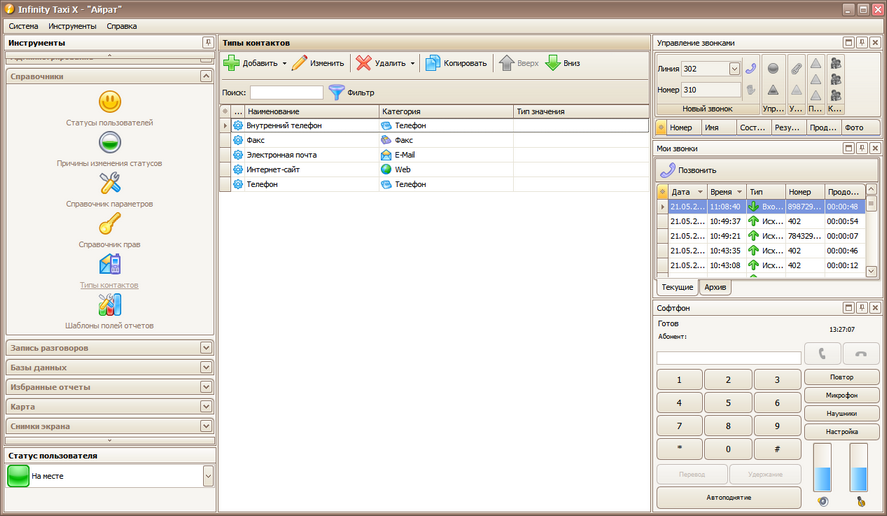Expand the Снимки экрана section

point(206,426)
